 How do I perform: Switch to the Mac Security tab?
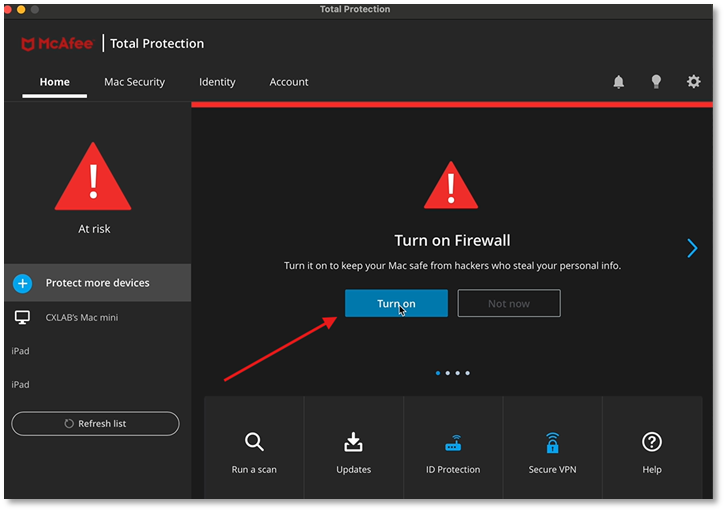pos(134,82)
